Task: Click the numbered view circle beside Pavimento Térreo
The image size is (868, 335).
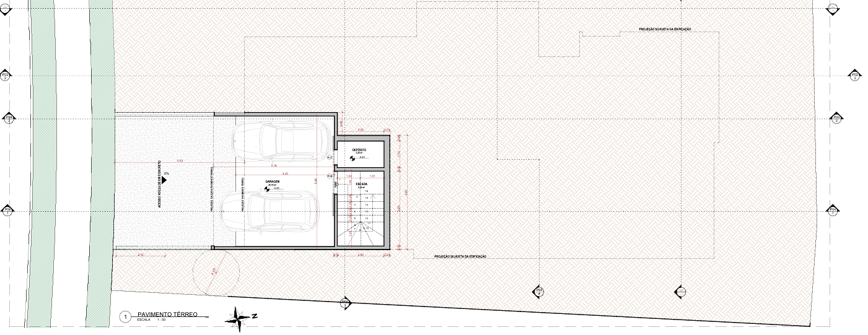Action: pos(126,317)
